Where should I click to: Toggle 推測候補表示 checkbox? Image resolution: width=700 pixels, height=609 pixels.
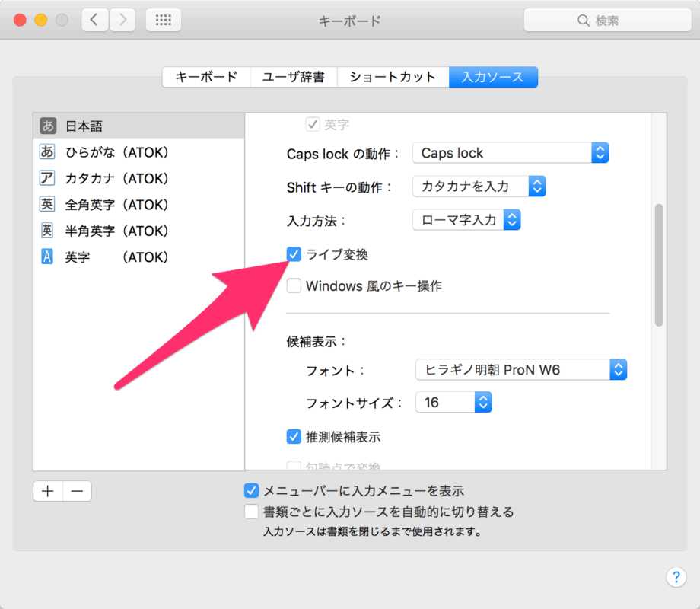tap(294, 437)
